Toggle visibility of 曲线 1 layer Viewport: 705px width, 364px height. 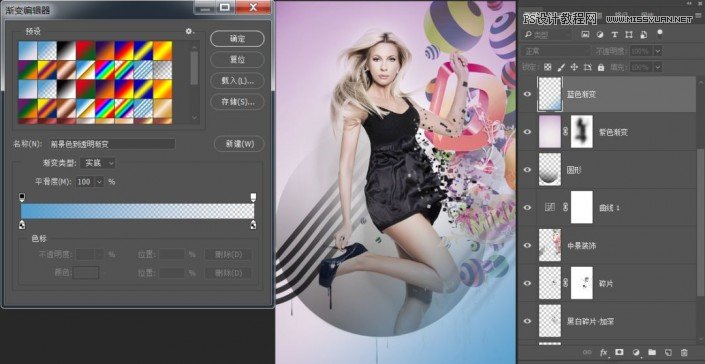528,207
